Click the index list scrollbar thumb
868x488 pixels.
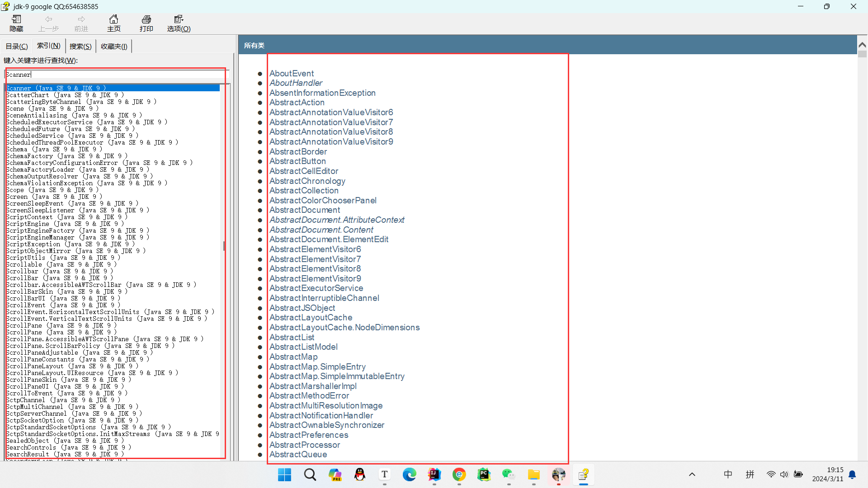pos(224,246)
